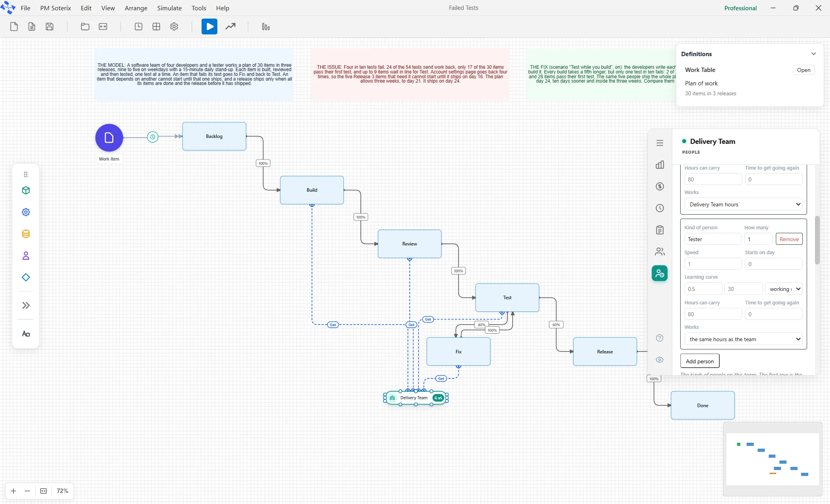Expand palette with double chevron icon

(x=26, y=305)
